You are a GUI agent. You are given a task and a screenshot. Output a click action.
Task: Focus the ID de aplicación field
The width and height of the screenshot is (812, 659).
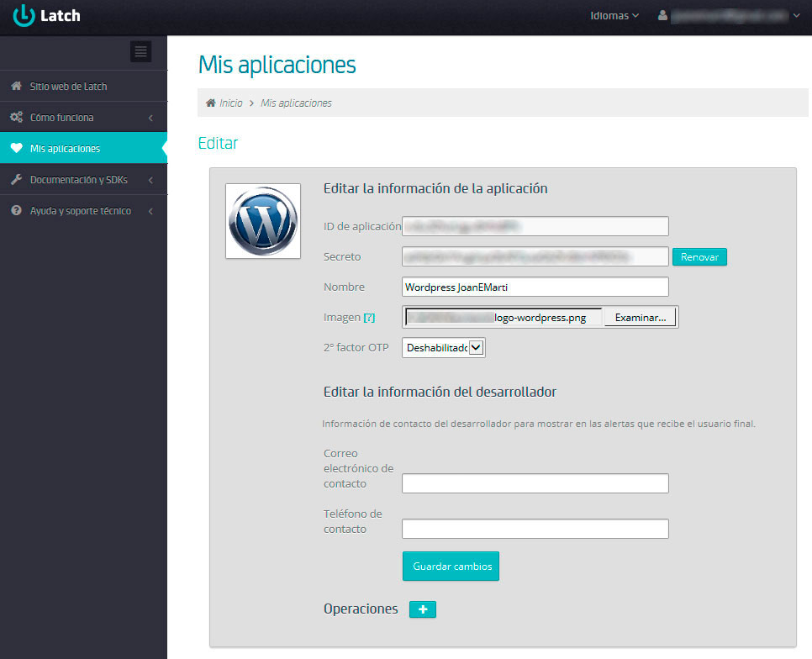point(535,226)
